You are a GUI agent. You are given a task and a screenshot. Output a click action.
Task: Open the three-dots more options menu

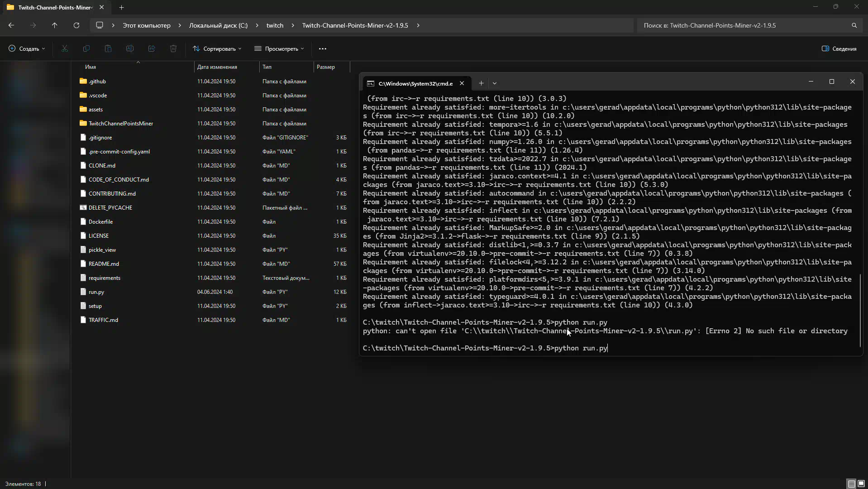coord(323,48)
